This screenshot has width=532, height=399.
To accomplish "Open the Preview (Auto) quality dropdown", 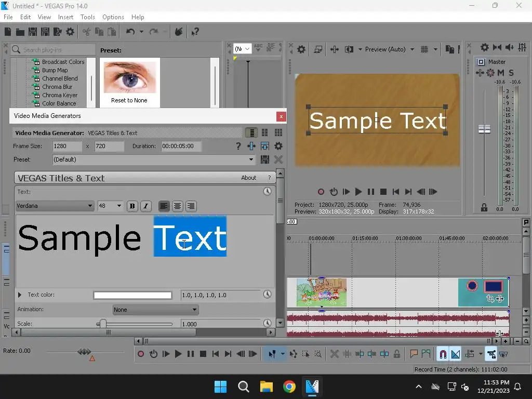I will (390, 49).
